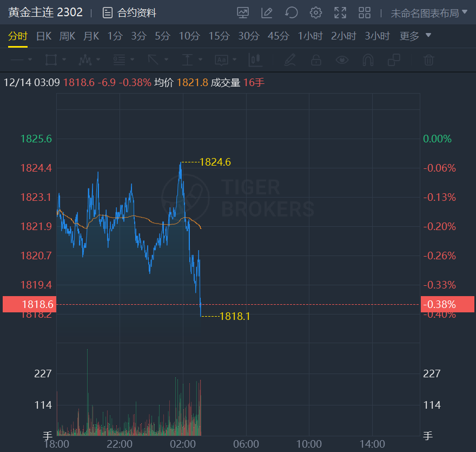Click the edit pencil icon in header
The width and height of the screenshot is (476, 452).
(267, 12)
